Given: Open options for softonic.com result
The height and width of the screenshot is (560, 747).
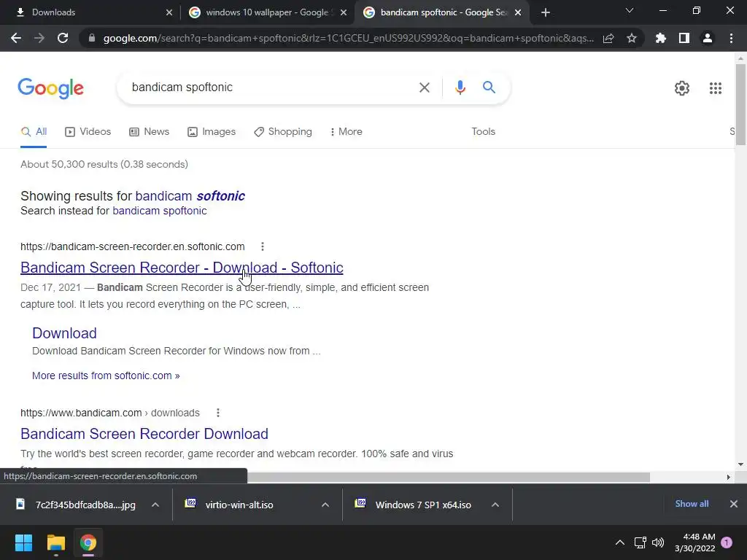Looking at the screenshot, I should [263, 246].
